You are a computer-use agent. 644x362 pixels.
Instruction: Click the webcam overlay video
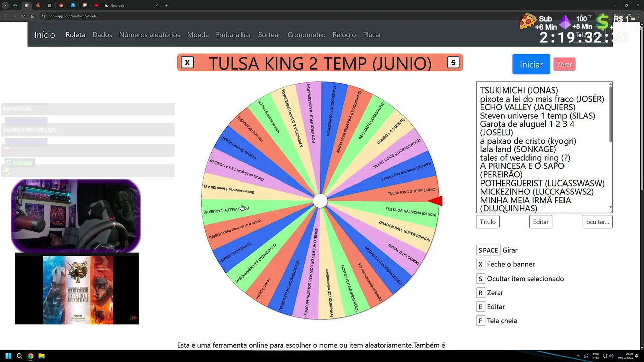pos(76,216)
